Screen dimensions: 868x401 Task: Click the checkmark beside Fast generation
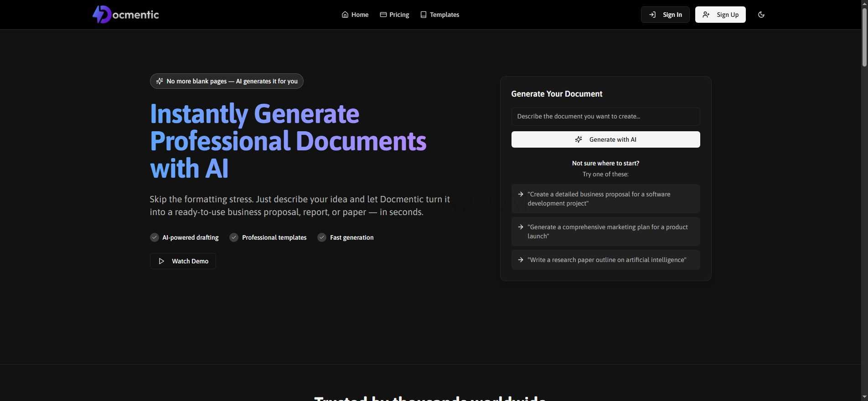pos(322,237)
